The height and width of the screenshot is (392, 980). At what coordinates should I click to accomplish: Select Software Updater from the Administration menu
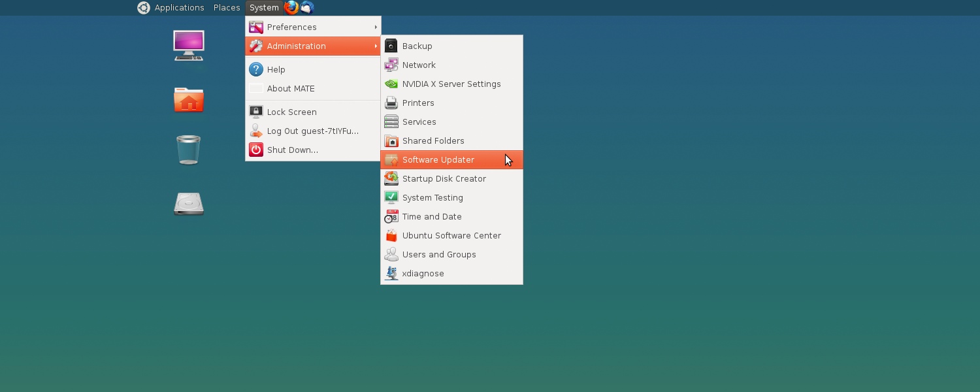click(438, 160)
